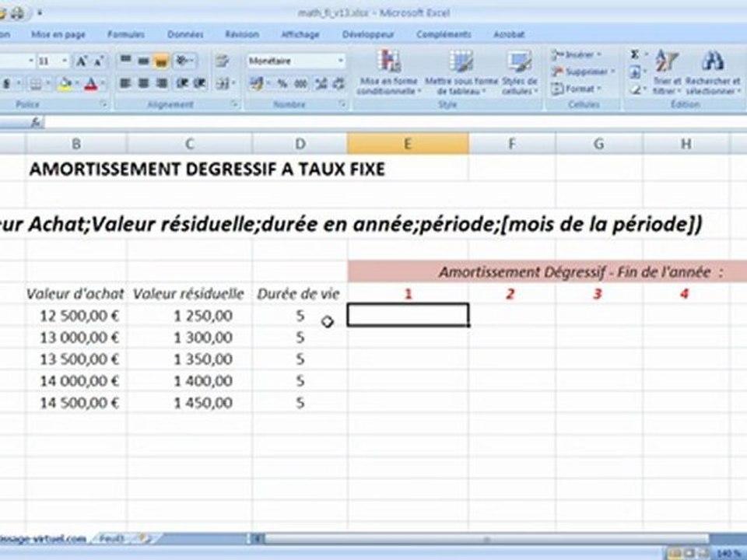The width and height of the screenshot is (747, 560).
Task: Align text to the right
Action: (162, 83)
